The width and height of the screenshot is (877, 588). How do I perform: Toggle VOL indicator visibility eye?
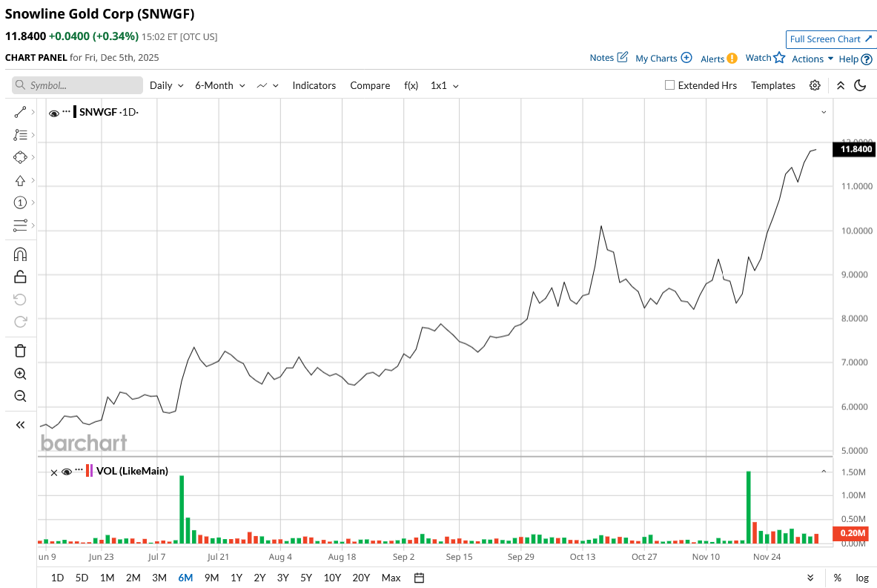[67, 472]
